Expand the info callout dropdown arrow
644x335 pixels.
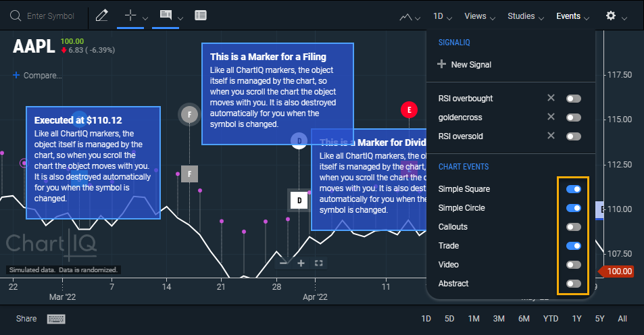(x=180, y=18)
